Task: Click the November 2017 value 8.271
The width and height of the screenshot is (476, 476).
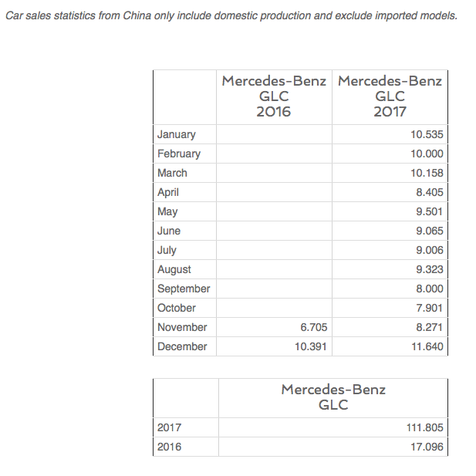Action: pyautogui.click(x=430, y=327)
